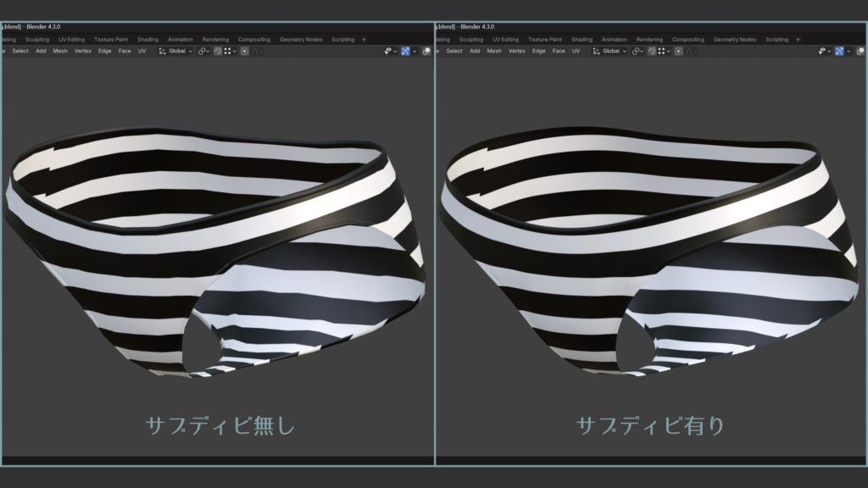Open Geometry Nodes tab in right window
This screenshot has height=488, width=868.
click(x=735, y=39)
